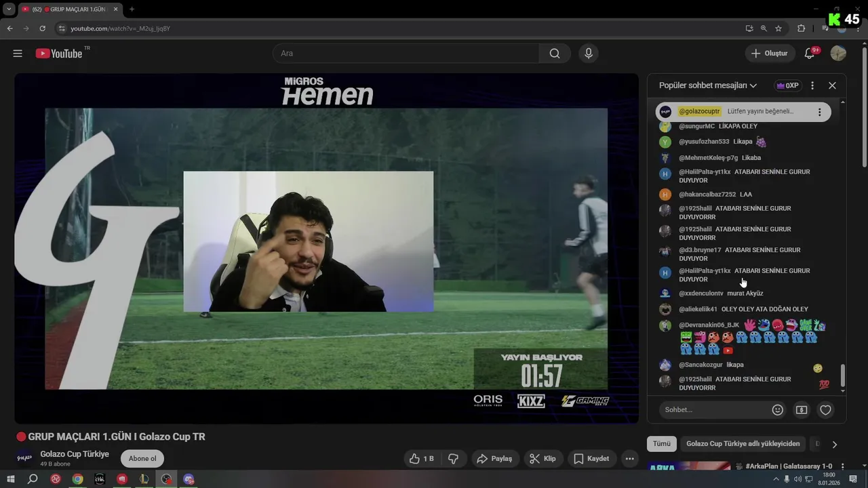
Task: Open the volume control in tray
Action: [x=797, y=479]
